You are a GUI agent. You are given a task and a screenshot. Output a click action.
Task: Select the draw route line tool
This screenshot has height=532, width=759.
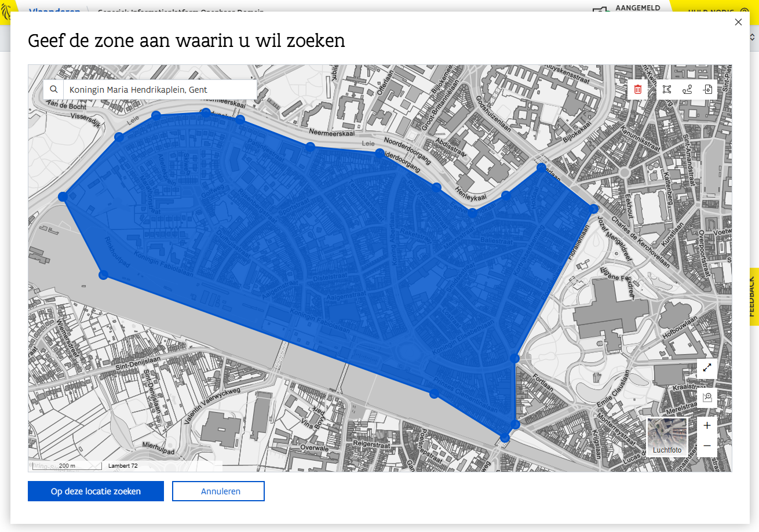click(x=687, y=89)
